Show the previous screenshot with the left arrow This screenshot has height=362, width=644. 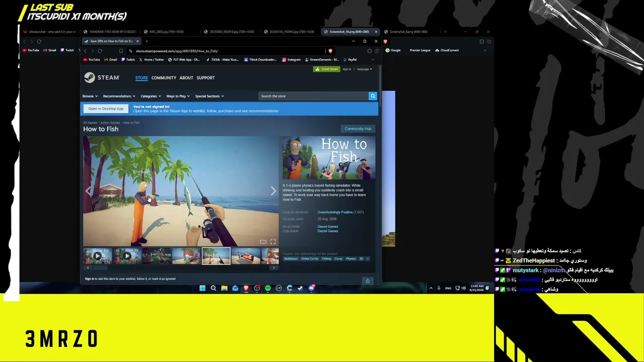89,191
